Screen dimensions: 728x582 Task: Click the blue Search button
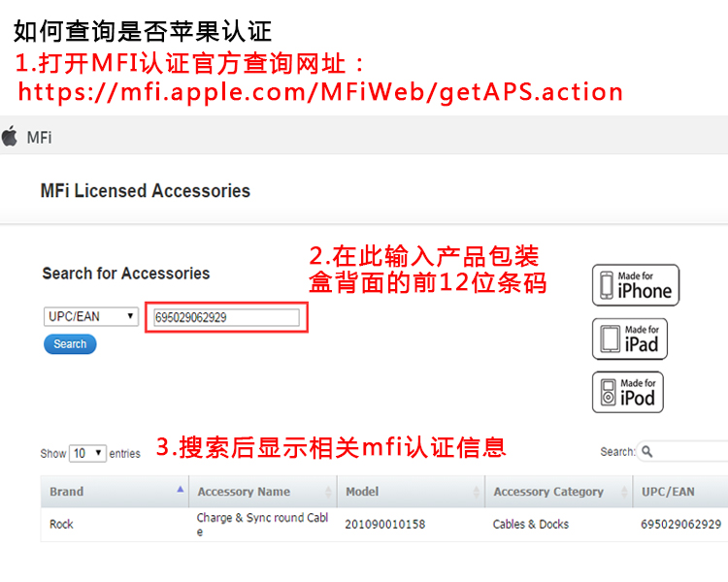pyautogui.click(x=70, y=344)
